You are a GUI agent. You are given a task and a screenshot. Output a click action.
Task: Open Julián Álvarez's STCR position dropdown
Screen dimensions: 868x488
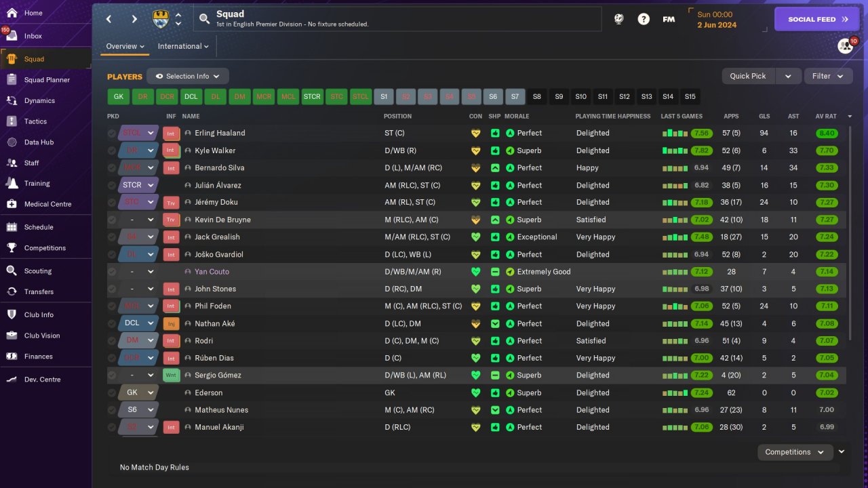(138, 185)
